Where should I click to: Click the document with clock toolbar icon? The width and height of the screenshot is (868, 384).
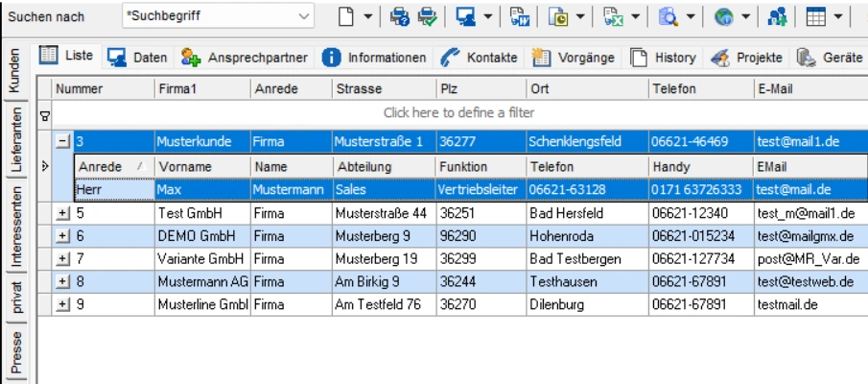tap(558, 16)
